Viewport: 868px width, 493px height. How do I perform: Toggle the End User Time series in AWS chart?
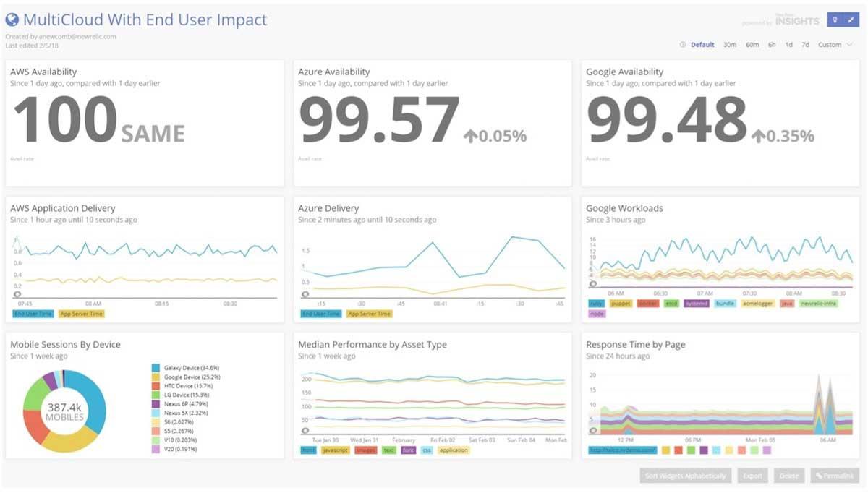[x=33, y=314]
